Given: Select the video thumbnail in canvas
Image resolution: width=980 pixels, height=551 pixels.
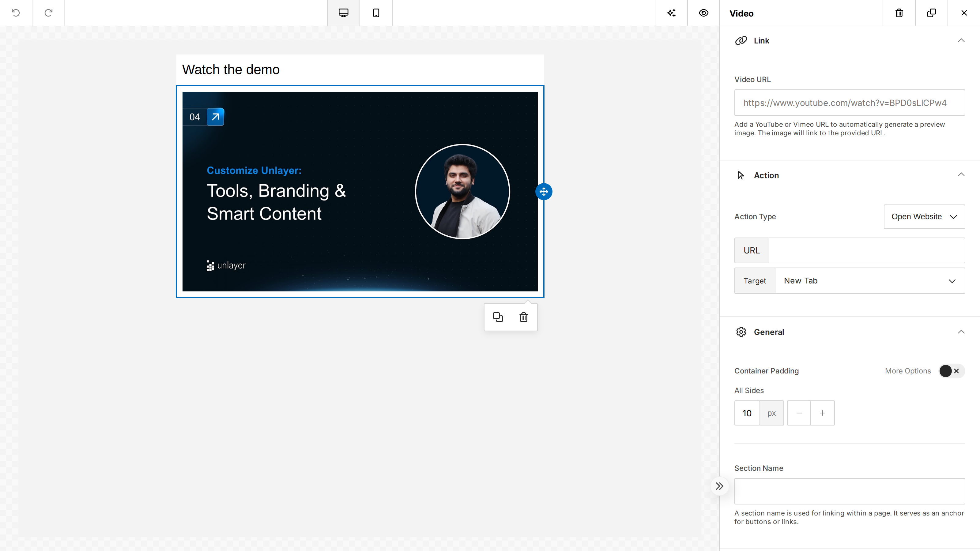Looking at the screenshot, I should (x=360, y=192).
